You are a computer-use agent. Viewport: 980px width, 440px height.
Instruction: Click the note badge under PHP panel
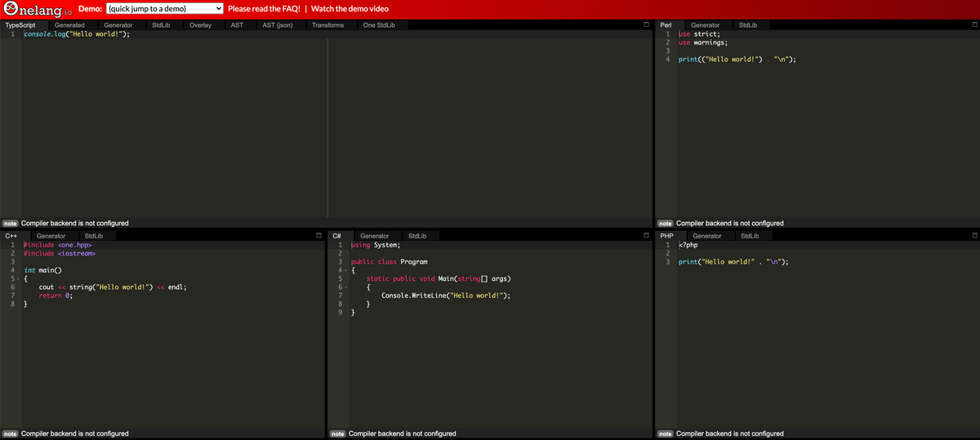pos(666,433)
